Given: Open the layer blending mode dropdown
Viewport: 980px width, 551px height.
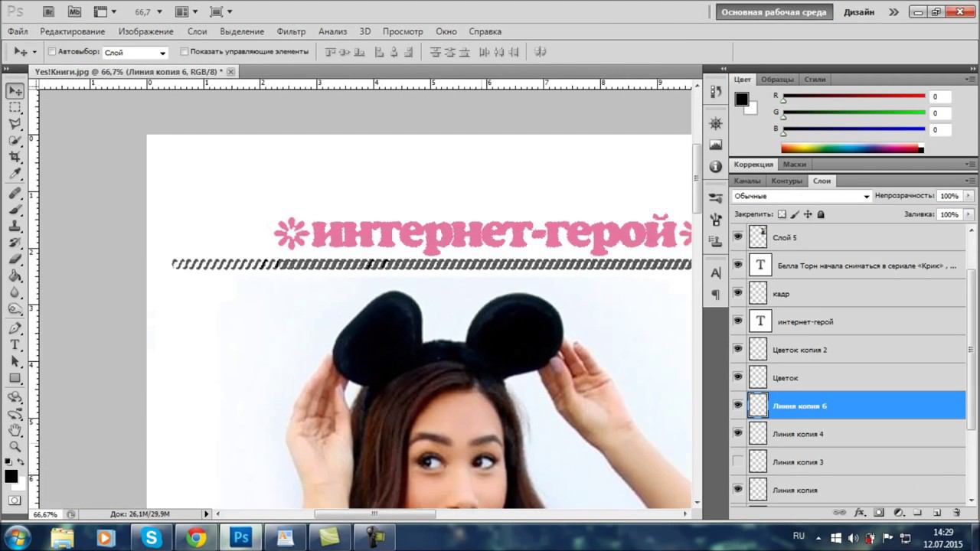Looking at the screenshot, I should (802, 197).
